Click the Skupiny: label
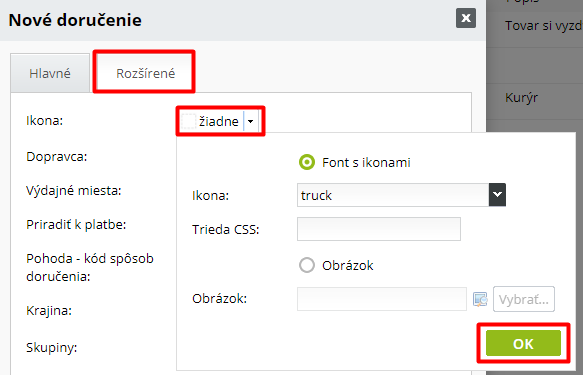583x375 pixels. pos(51,347)
